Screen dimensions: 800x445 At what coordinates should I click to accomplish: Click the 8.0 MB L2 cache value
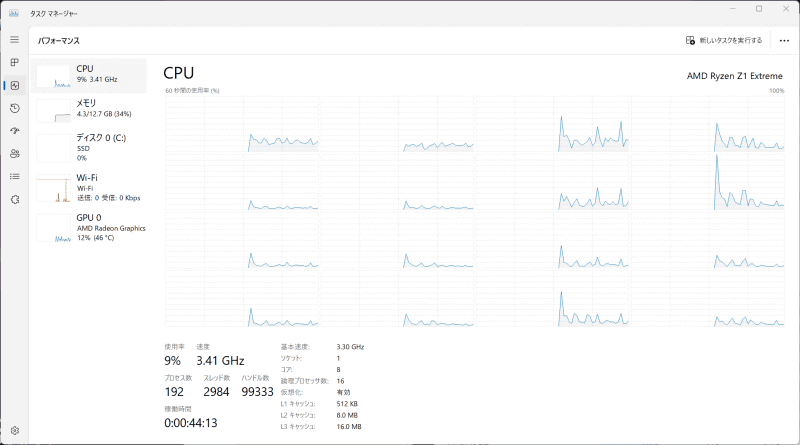(347, 415)
